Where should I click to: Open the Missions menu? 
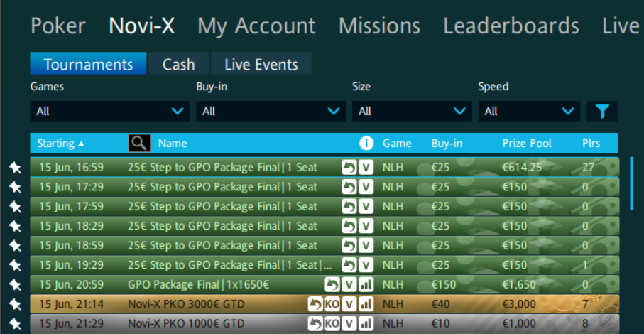coord(379,26)
